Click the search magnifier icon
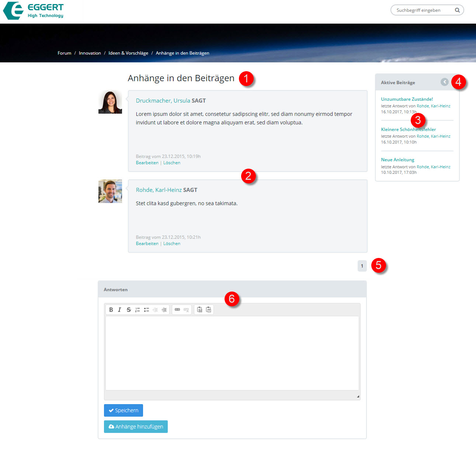This screenshot has width=476, height=458. point(457,10)
